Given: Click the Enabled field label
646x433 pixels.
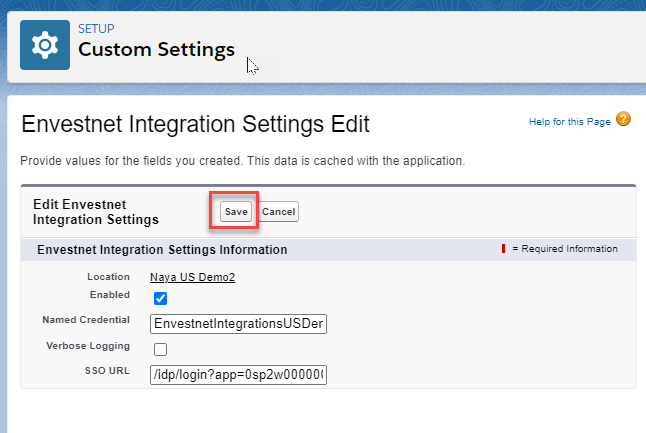Looking at the screenshot, I should [110, 295].
